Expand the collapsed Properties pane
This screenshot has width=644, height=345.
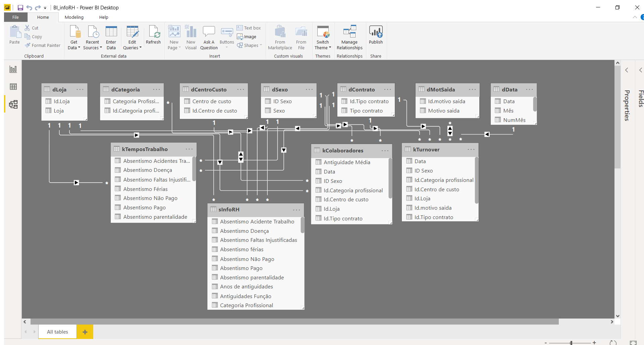point(627,70)
